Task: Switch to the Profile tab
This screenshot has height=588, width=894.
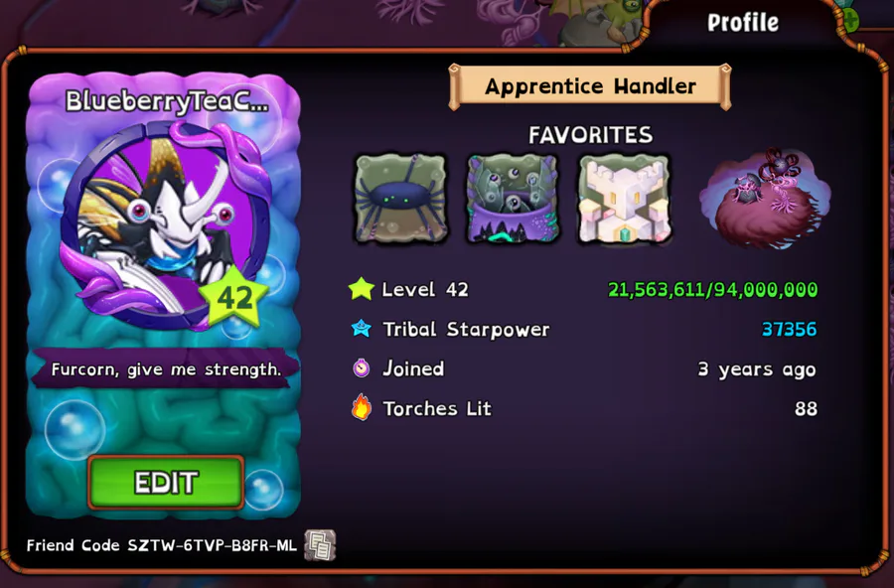Action: tap(743, 23)
